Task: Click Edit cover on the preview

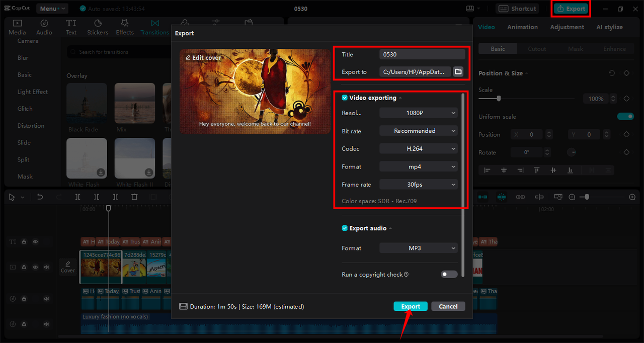Action: pos(203,58)
